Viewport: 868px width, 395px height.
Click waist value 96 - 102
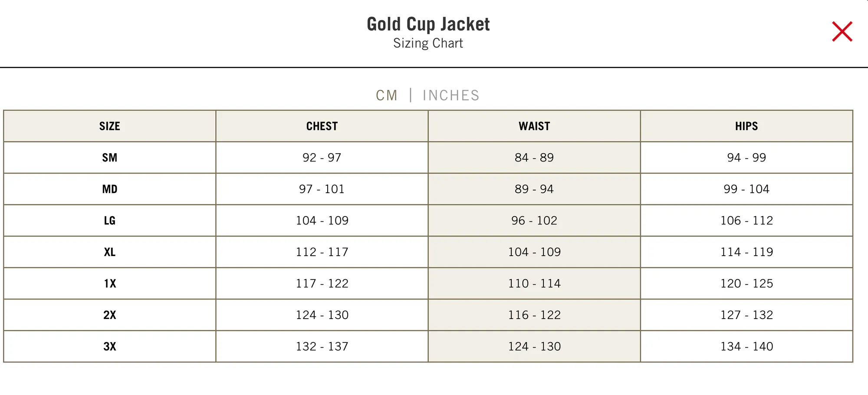(x=534, y=221)
